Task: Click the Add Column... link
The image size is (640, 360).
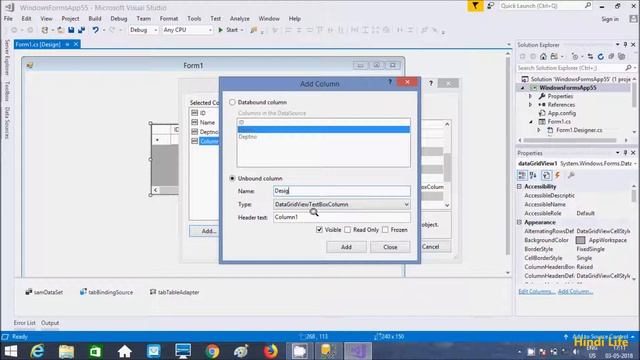Action: click(x=575, y=291)
